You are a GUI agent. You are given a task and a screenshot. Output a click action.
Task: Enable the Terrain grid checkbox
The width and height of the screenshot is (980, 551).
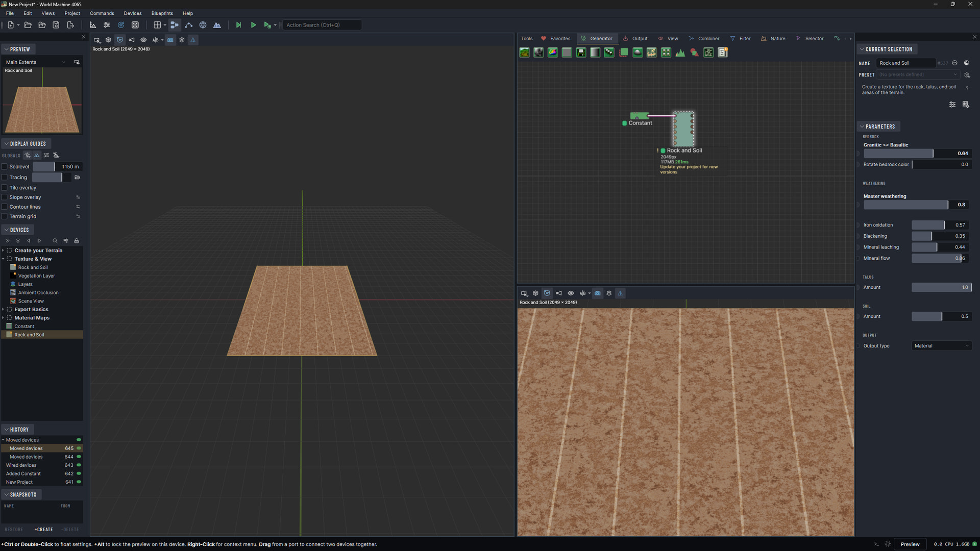tap(5, 216)
